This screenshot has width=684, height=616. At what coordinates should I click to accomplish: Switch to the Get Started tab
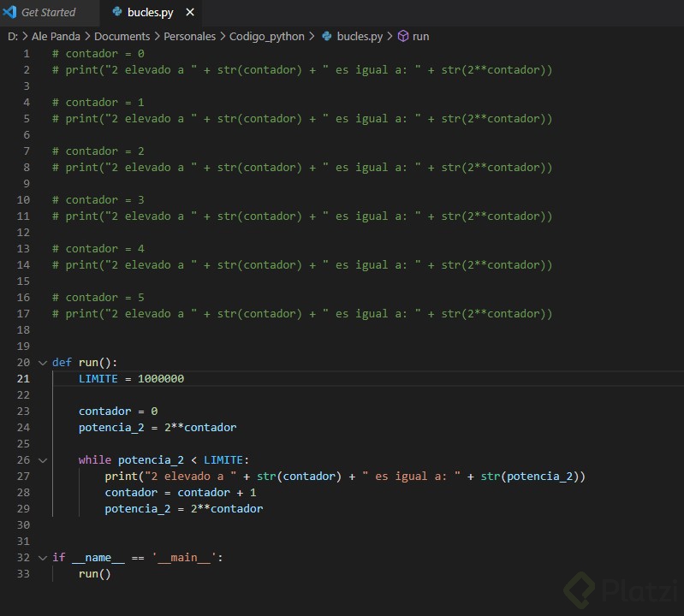49,12
